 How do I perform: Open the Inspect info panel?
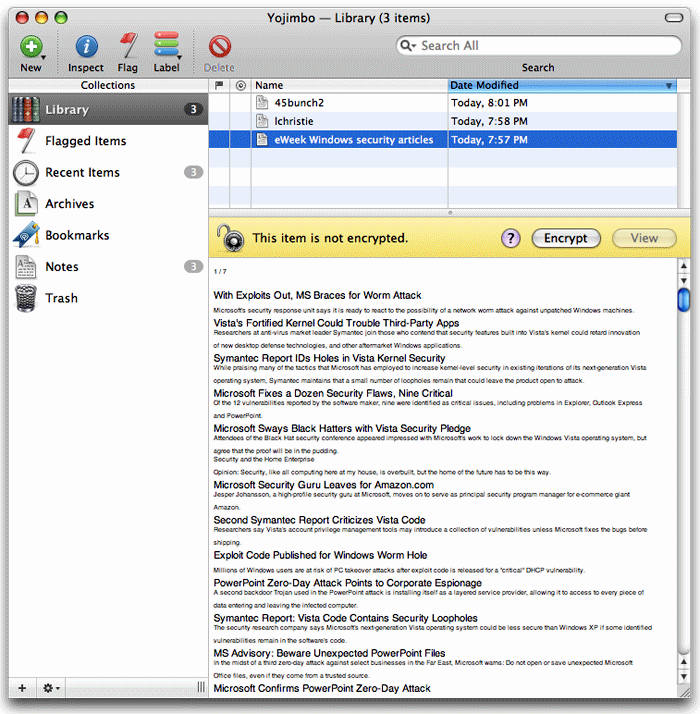click(86, 46)
